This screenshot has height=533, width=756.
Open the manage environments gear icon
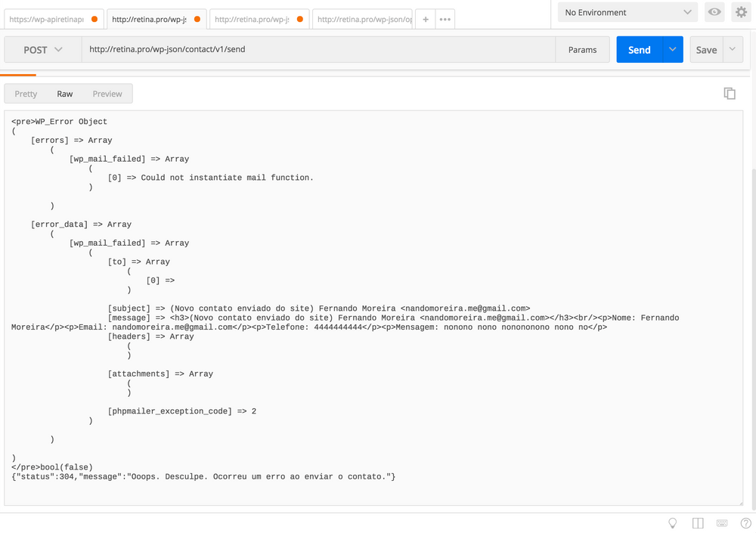741,12
